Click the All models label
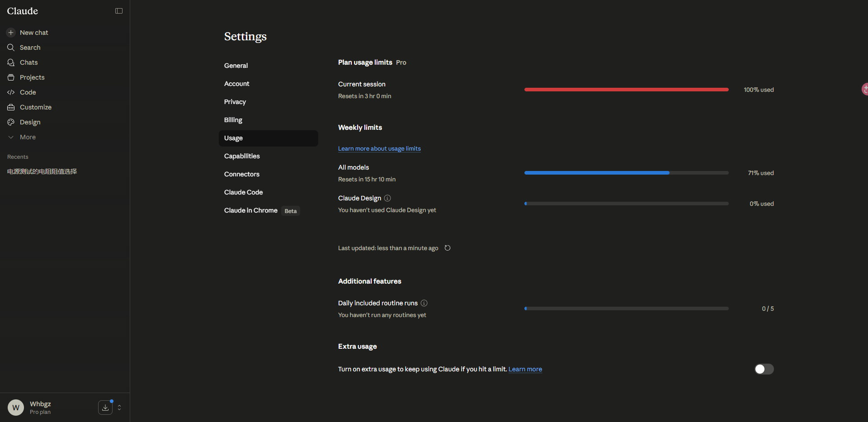Screen dimensions: 868x422 [354, 167]
